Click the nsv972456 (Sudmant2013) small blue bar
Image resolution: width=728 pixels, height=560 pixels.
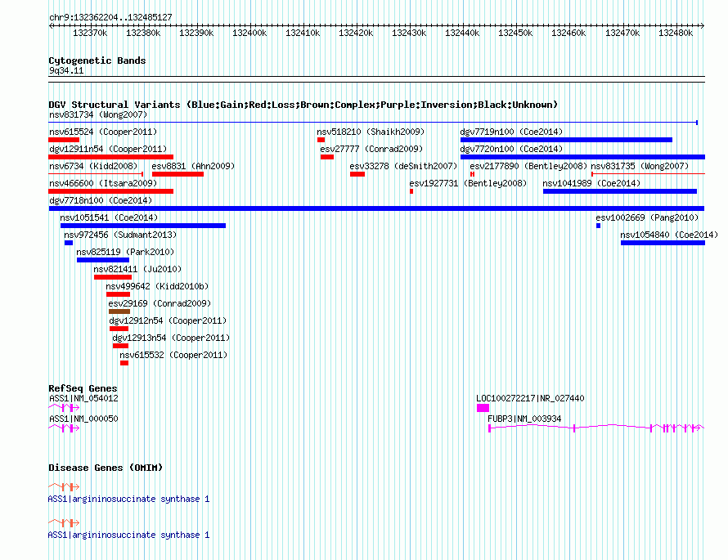69,243
